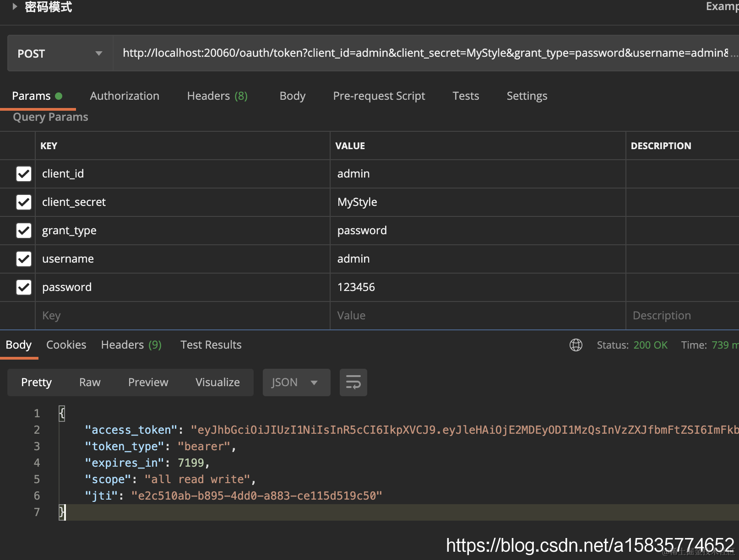This screenshot has width=739, height=560.
Task: Click the empty Key placeholder field
Action: (x=183, y=316)
